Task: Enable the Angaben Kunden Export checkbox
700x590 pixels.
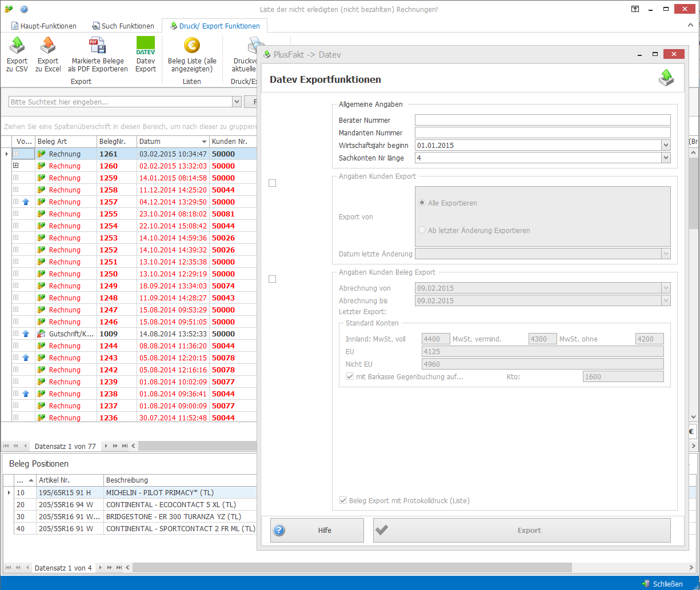Action: coord(272,183)
